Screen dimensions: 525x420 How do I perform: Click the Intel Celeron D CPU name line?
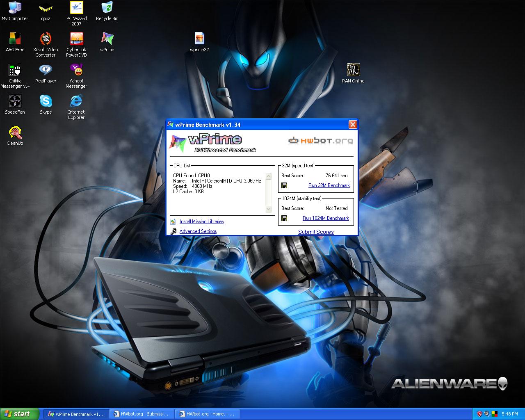[x=217, y=181]
